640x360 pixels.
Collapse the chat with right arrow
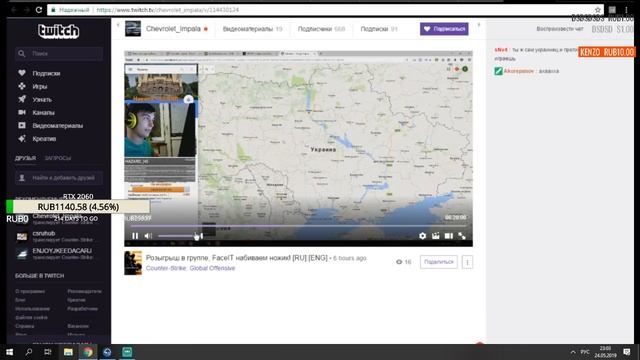[x=479, y=25]
